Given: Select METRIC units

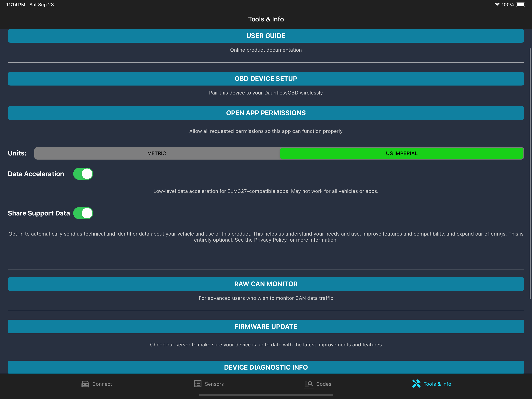Looking at the screenshot, I should point(157,153).
